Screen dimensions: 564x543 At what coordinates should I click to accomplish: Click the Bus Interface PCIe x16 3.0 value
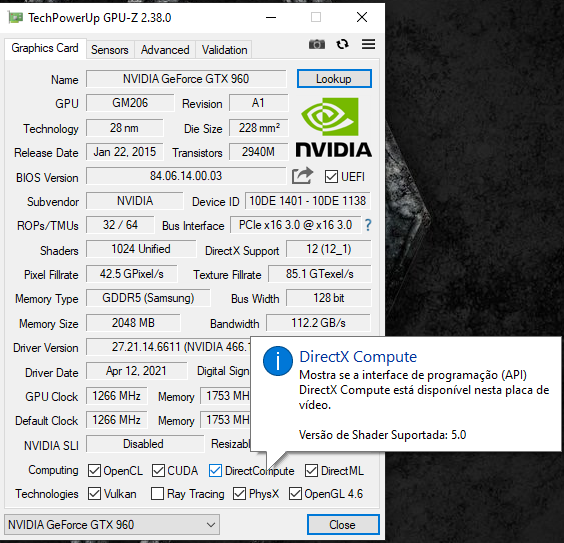coord(295,225)
